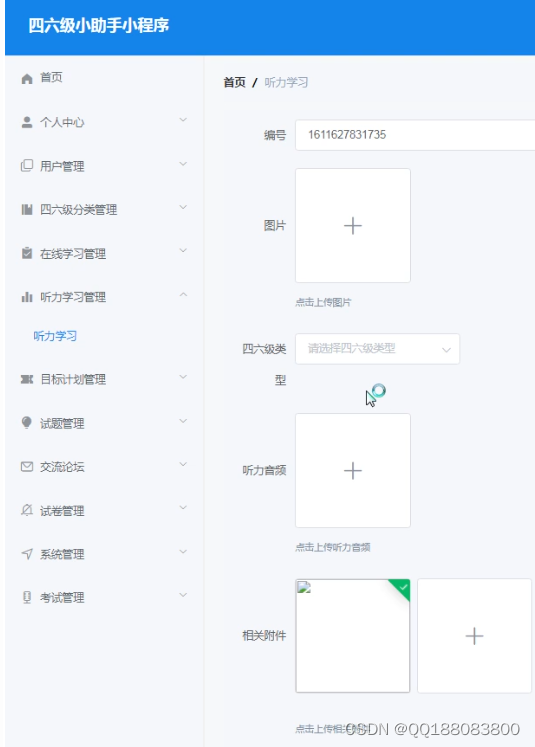Expand 个人中心 menu chevron
This screenshot has height=747, width=535.
click(183, 120)
